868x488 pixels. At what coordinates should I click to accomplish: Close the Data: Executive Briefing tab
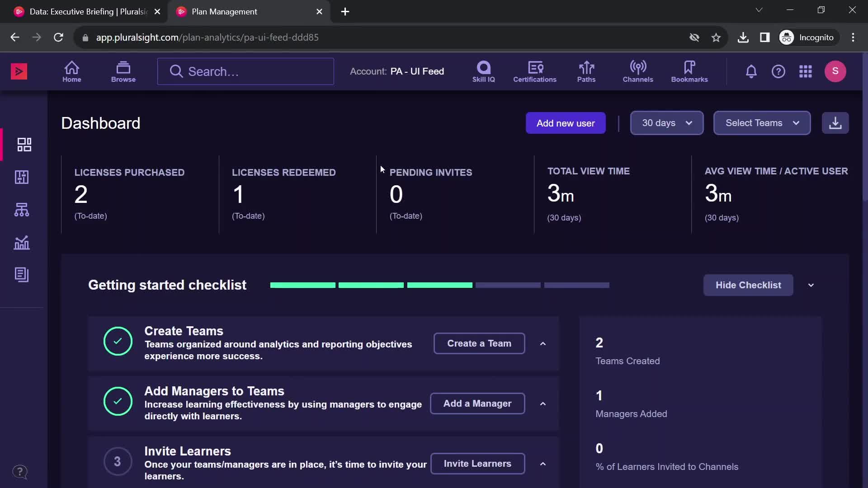click(x=157, y=12)
